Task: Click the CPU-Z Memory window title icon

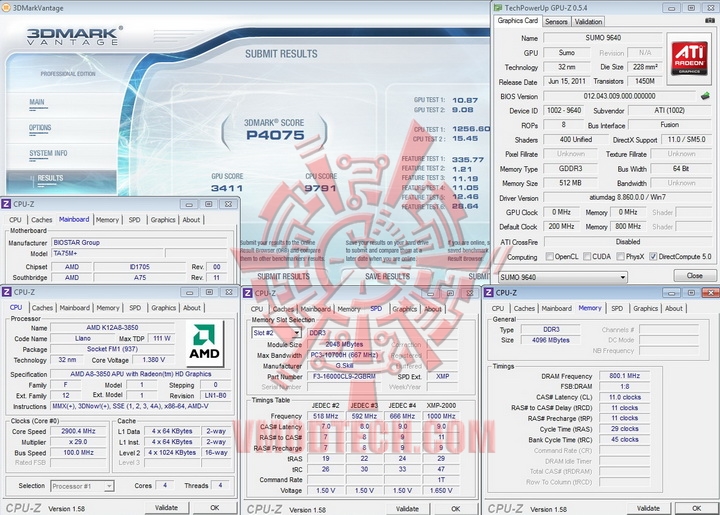Action: coord(489,293)
